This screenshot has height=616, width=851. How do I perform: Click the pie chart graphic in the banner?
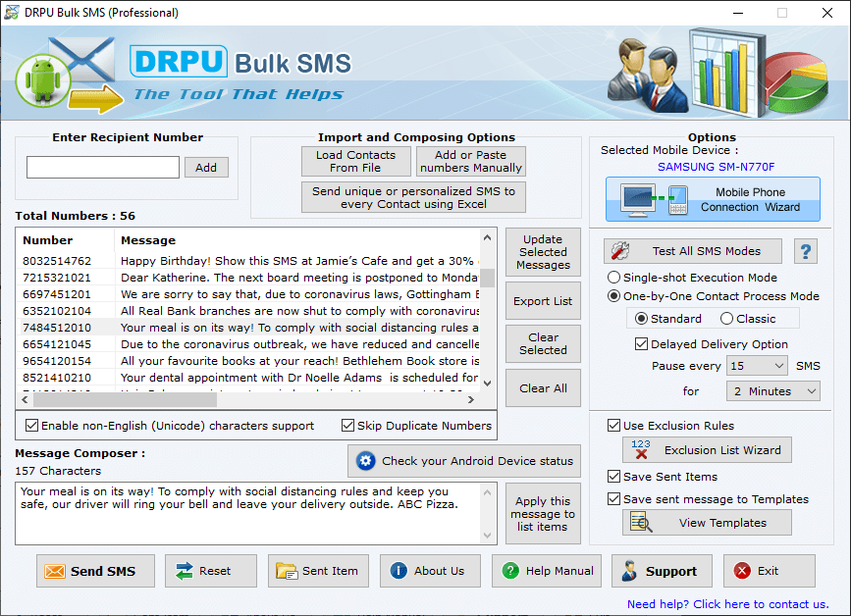pos(797,81)
